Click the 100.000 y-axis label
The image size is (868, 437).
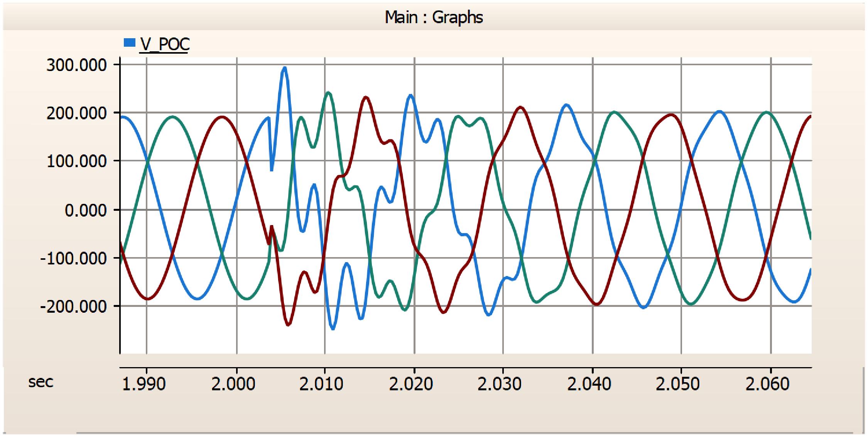[x=76, y=161]
